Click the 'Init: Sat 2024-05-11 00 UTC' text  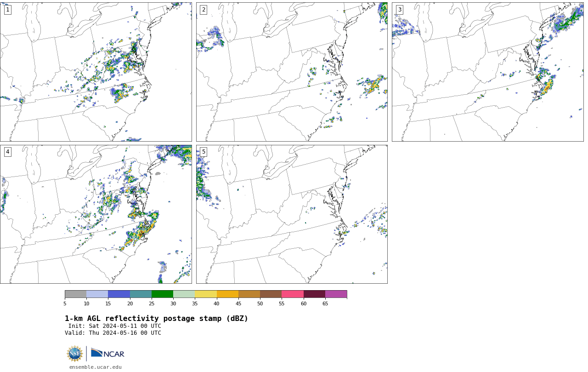115,326
